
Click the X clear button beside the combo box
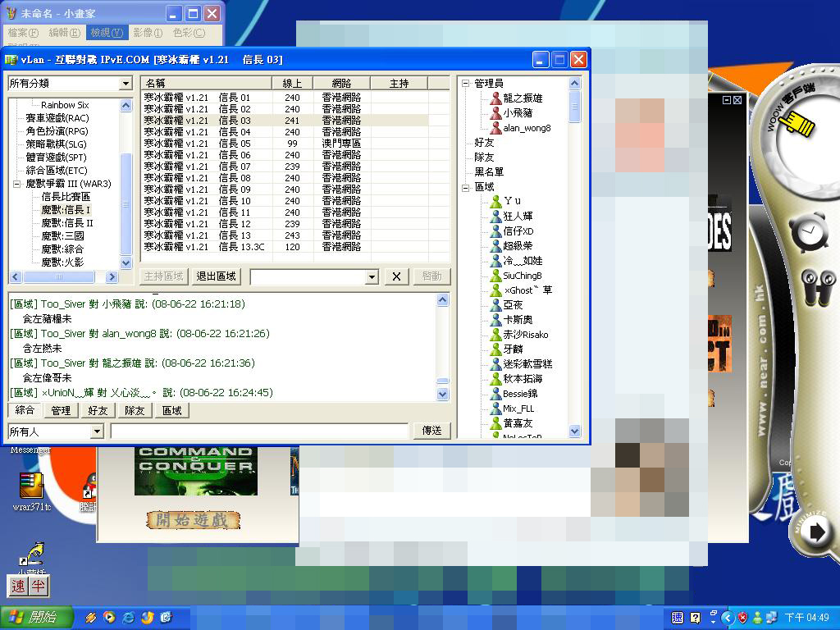point(395,276)
